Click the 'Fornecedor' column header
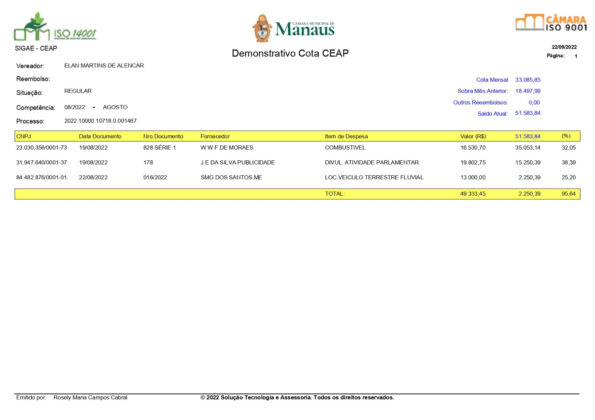Screen dimensions: 595x420 215,136
